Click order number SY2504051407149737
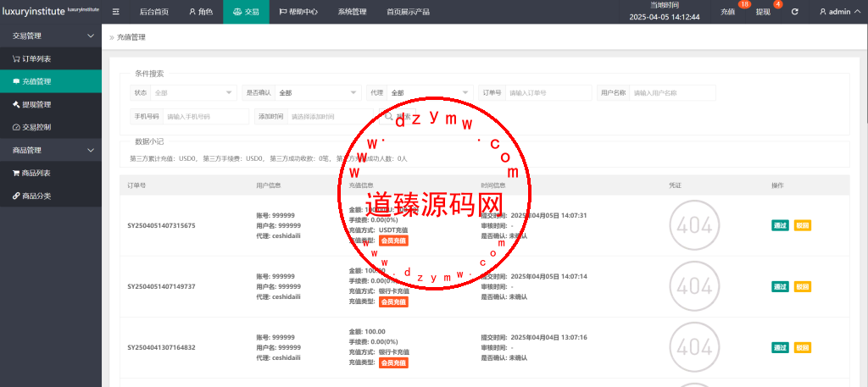This screenshot has height=387, width=868. 161,286
